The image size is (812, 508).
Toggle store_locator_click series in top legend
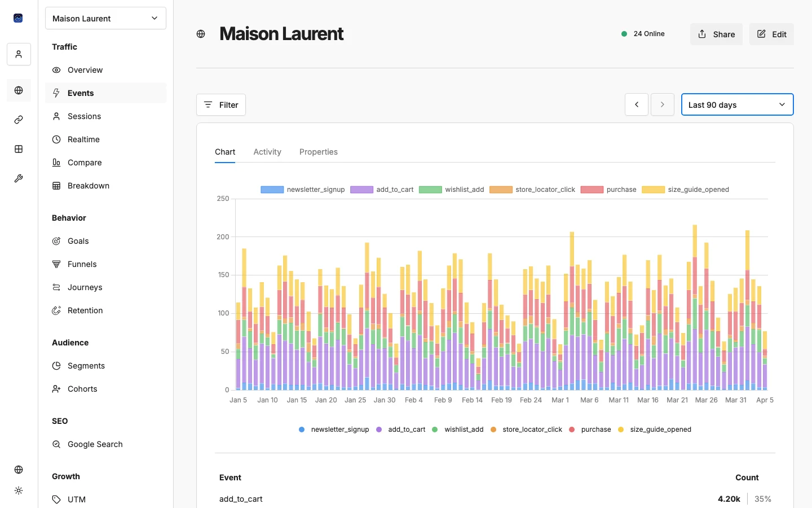pyautogui.click(x=532, y=190)
